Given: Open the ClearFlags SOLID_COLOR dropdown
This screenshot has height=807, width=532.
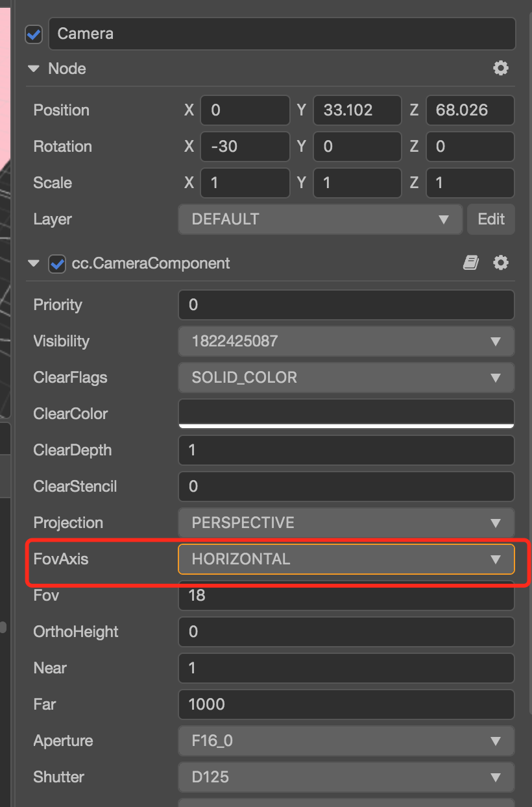Looking at the screenshot, I should point(346,378).
